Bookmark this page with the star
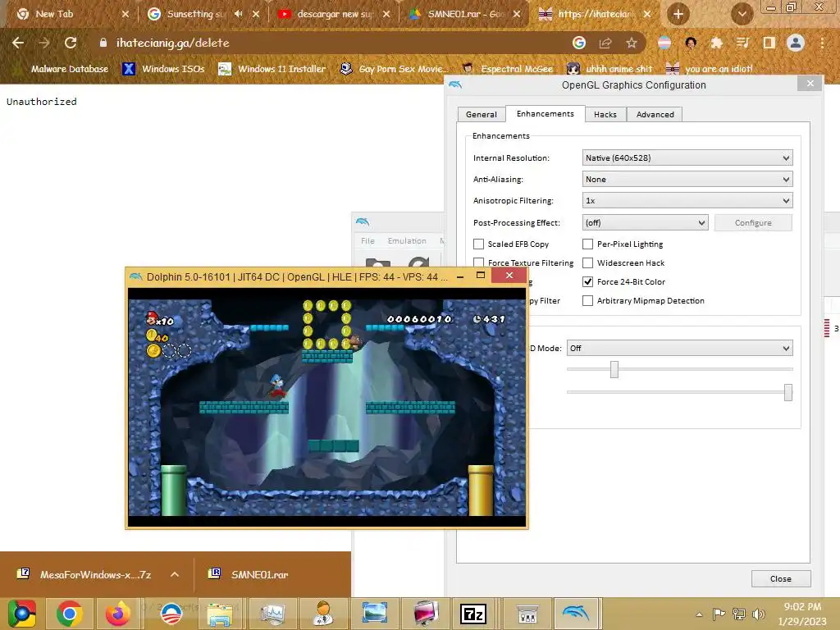This screenshot has height=630, width=840. pyautogui.click(x=632, y=43)
